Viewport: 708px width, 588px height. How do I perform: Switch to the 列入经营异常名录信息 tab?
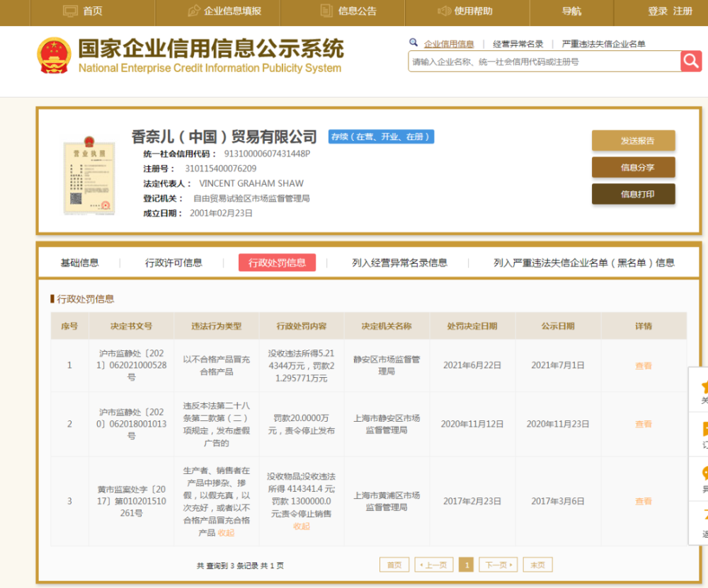click(399, 263)
